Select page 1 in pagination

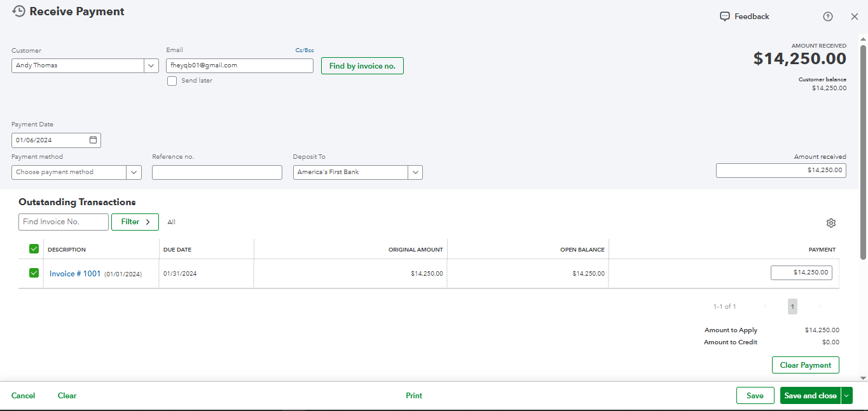792,307
